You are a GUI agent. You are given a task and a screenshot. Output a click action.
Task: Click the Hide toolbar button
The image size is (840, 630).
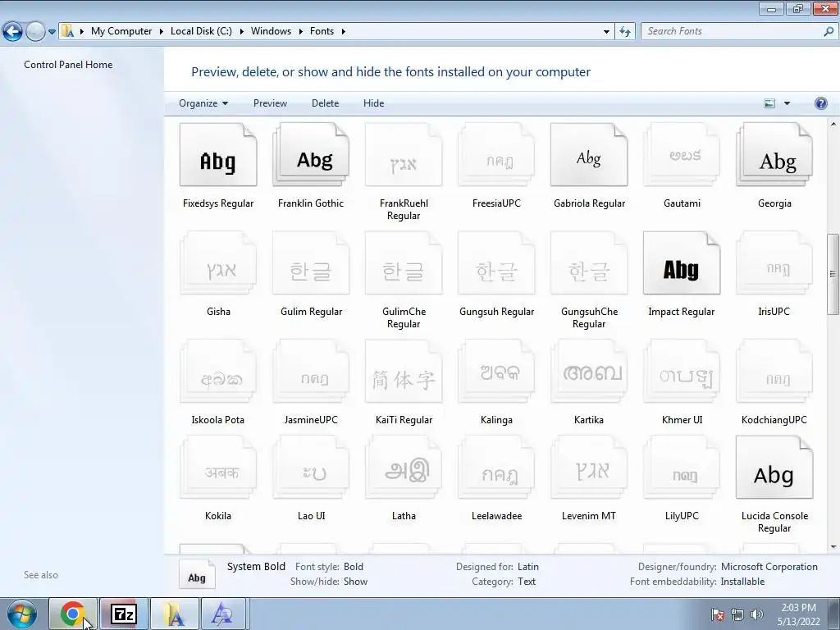373,103
